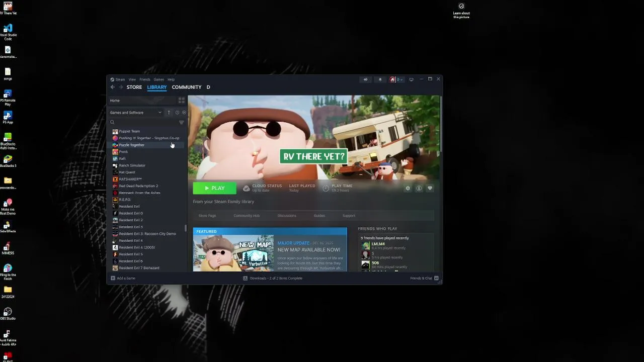
Task: Open the notifications bell
Action: (x=380, y=79)
